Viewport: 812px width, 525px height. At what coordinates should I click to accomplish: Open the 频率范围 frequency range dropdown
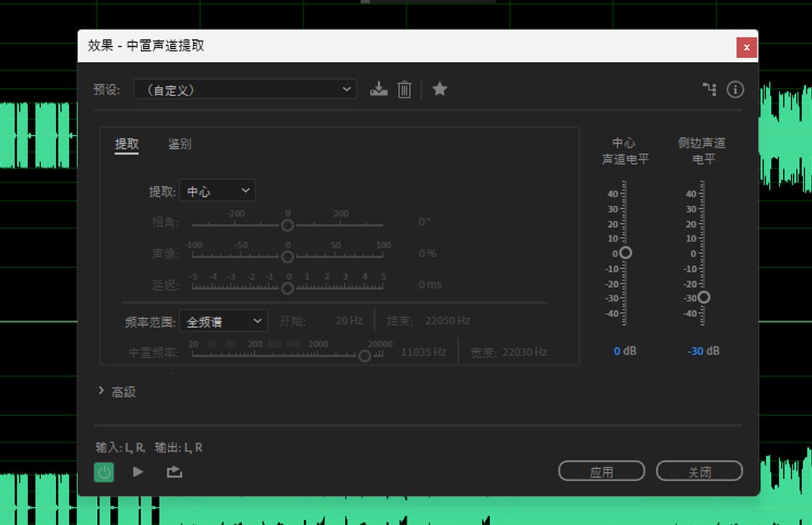click(224, 321)
